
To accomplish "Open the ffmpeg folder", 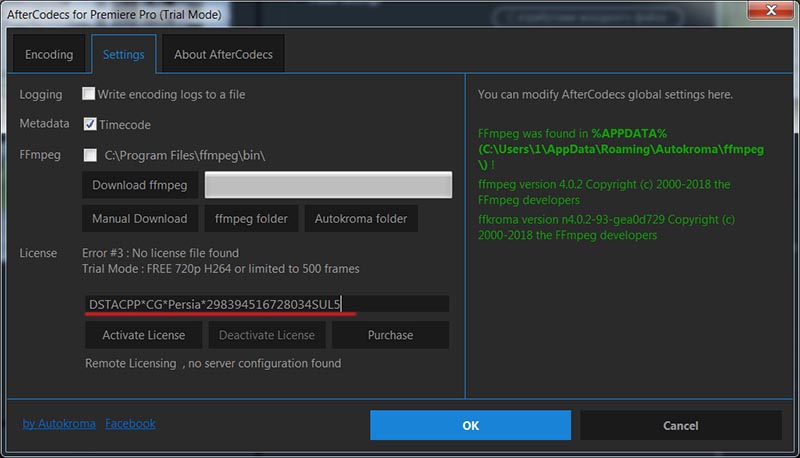I will pos(251,218).
